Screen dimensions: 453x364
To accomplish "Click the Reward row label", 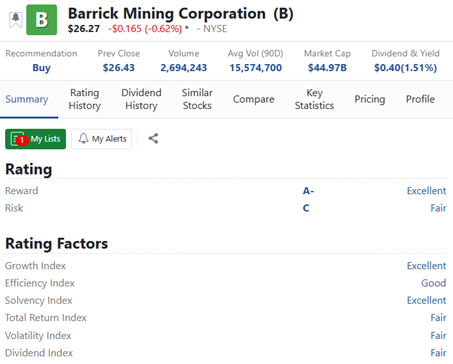I will [x=22, y=191].
